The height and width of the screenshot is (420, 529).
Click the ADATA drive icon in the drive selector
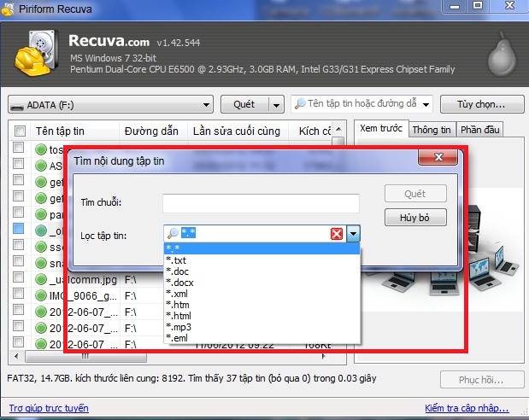point(17,106)
